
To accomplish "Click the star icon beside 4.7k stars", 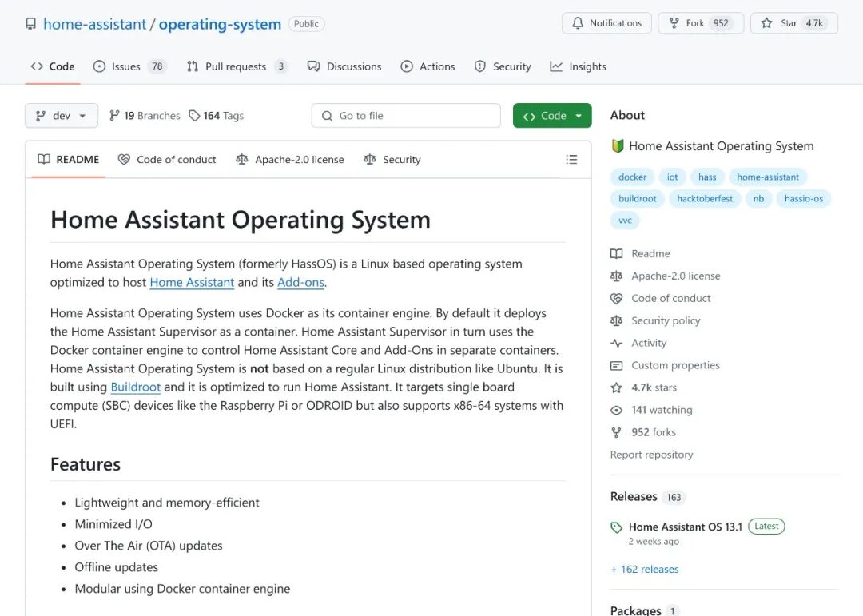I will [x=616, y=387].
